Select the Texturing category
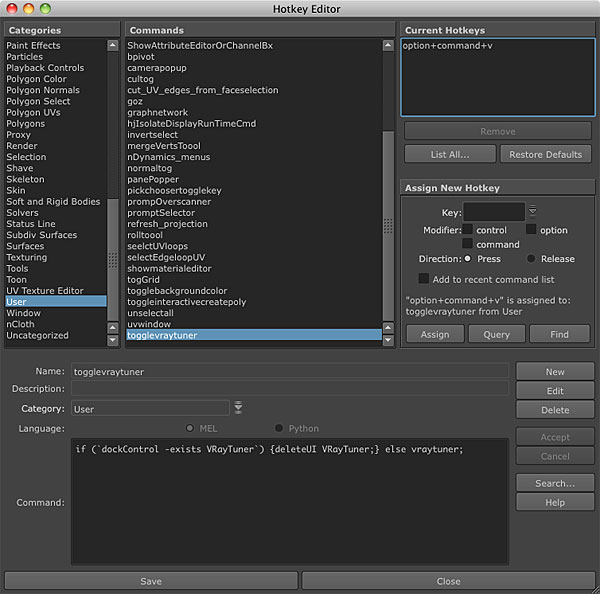 [56, 257]
